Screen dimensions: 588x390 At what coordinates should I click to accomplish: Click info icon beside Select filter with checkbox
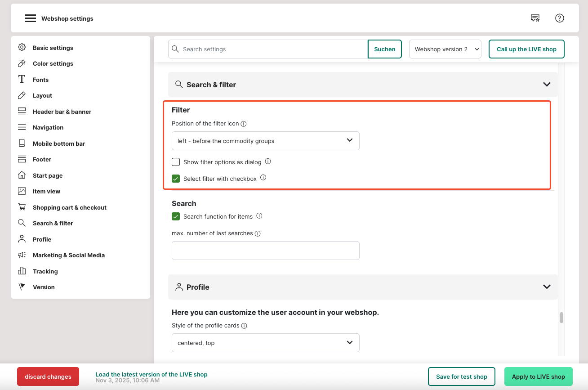pos(263,178)
